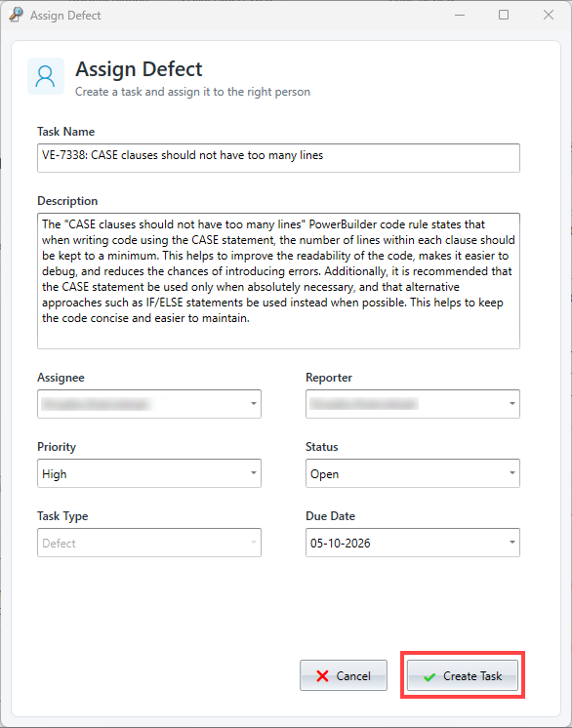Click the 'Assignee' label
Viewport: 572px width, 728px height.
[x=61, y=378]
